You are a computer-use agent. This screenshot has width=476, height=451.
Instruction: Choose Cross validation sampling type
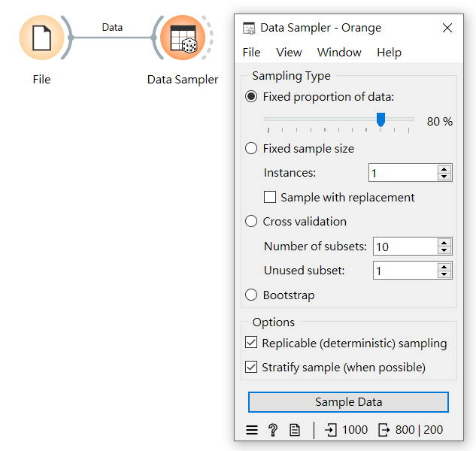pos(251,222)
